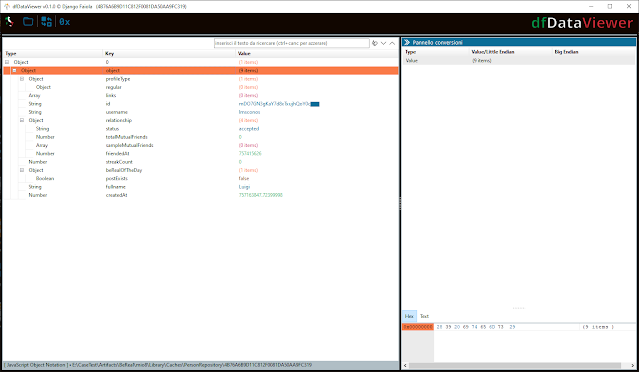
Task: Click the 0x hex view icon
Action: click(x=64, y=22)
